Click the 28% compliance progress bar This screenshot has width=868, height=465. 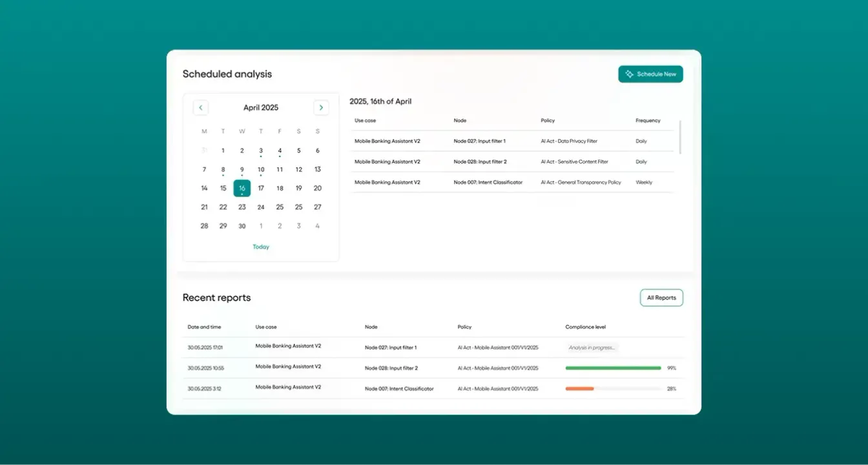pos(613,389)
